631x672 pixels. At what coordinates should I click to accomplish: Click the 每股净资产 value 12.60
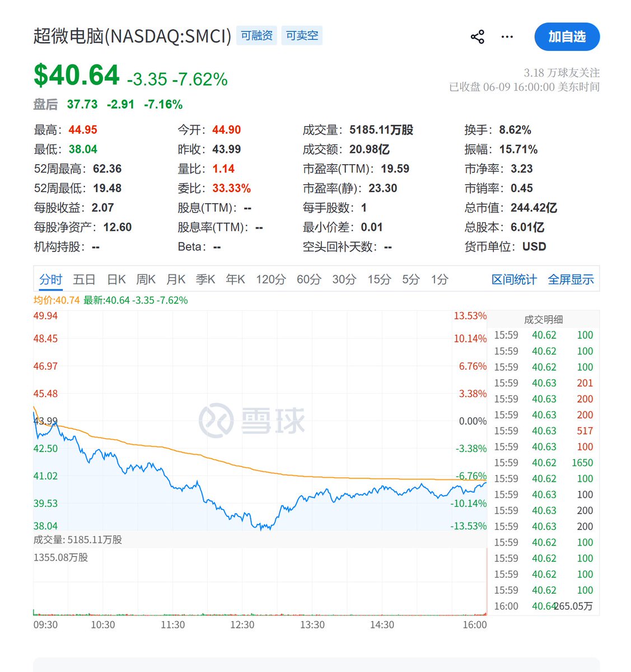pos(118,227)
